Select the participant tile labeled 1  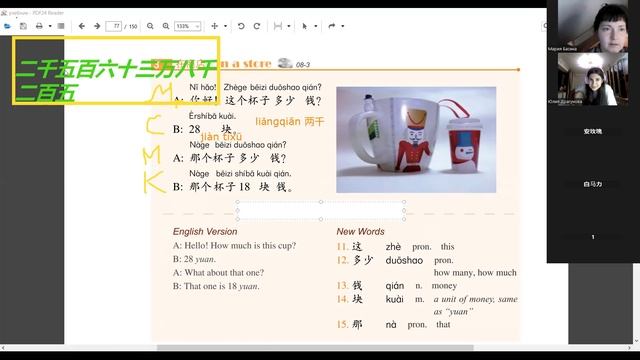pos(593,237)
